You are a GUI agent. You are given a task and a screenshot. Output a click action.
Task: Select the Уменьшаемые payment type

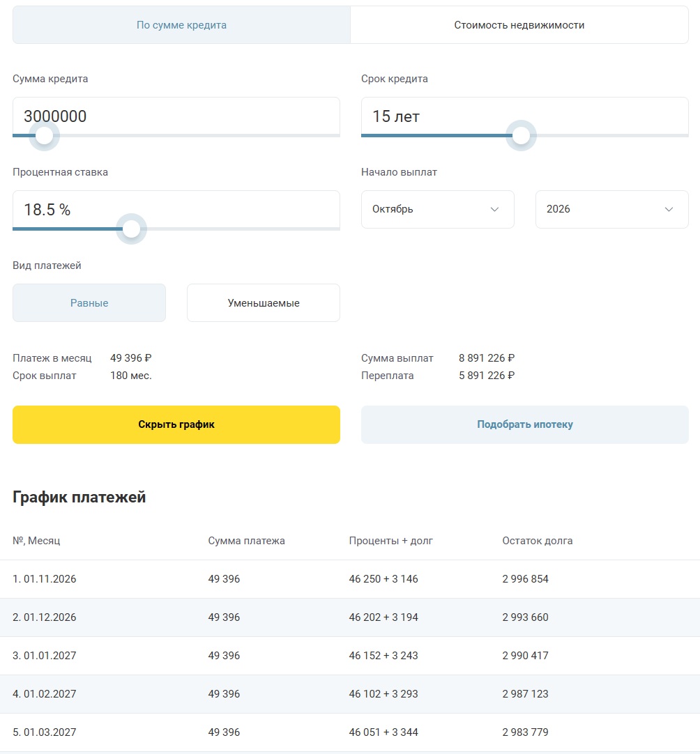click(x=264, y=303)
